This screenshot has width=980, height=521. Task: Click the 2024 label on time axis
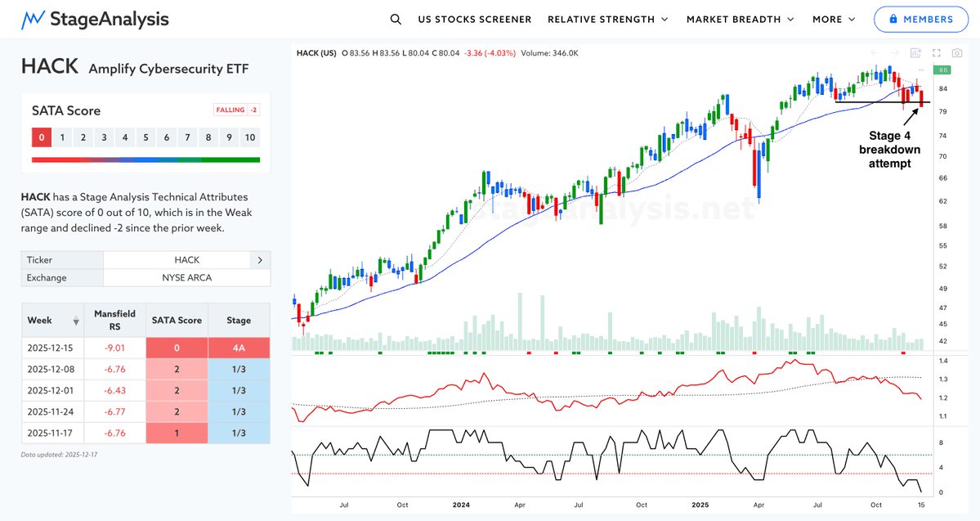pos(461,505)
